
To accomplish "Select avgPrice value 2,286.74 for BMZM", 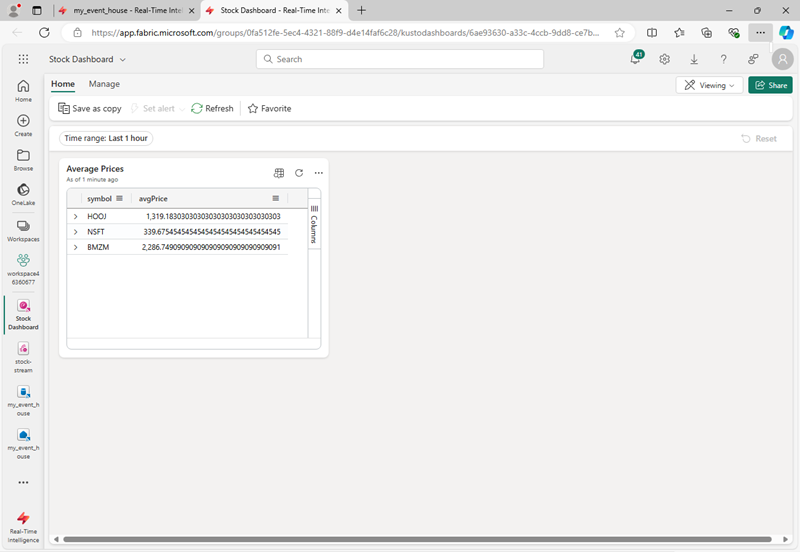I will 211,247.
